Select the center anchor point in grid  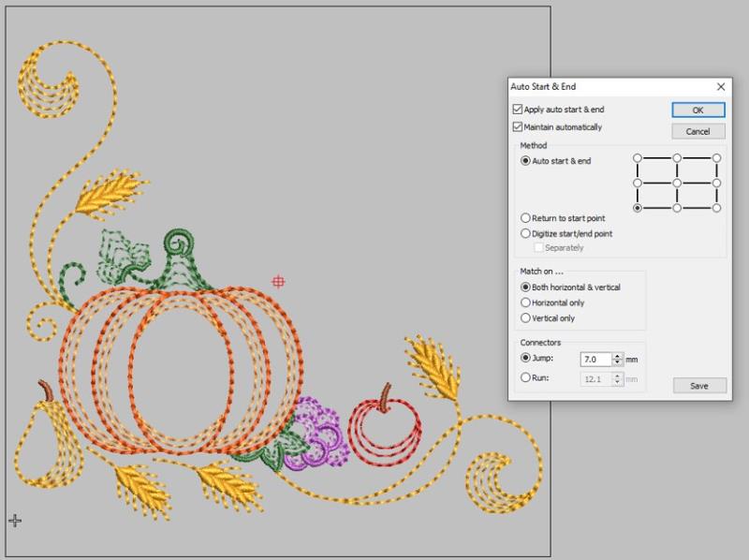[677, 183]
